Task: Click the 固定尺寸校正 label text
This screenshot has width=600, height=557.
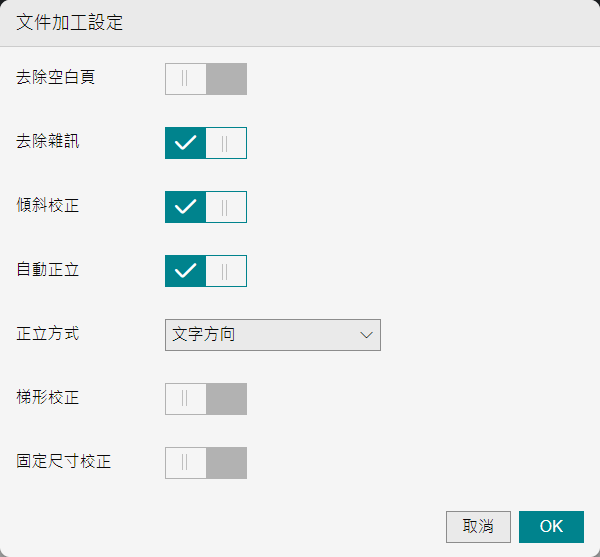Action: 64,461
